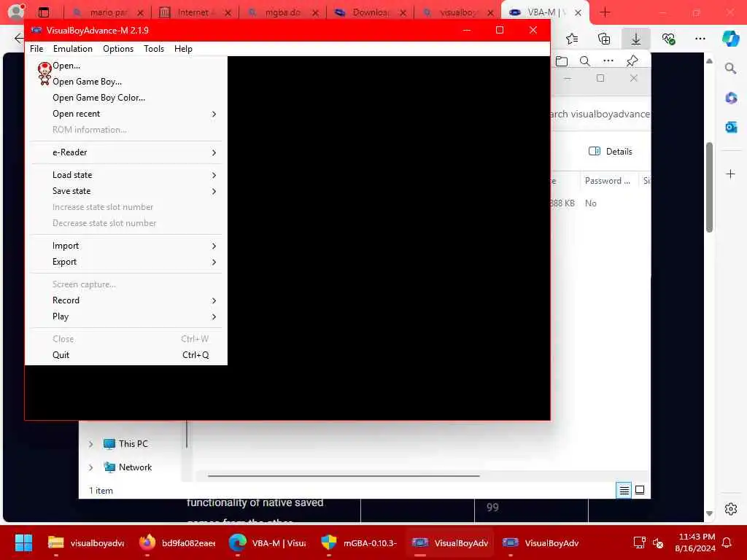Viewport: 747px width, 560px height.
Task: Open the notifications bell icon
Action: coord(727,542)
